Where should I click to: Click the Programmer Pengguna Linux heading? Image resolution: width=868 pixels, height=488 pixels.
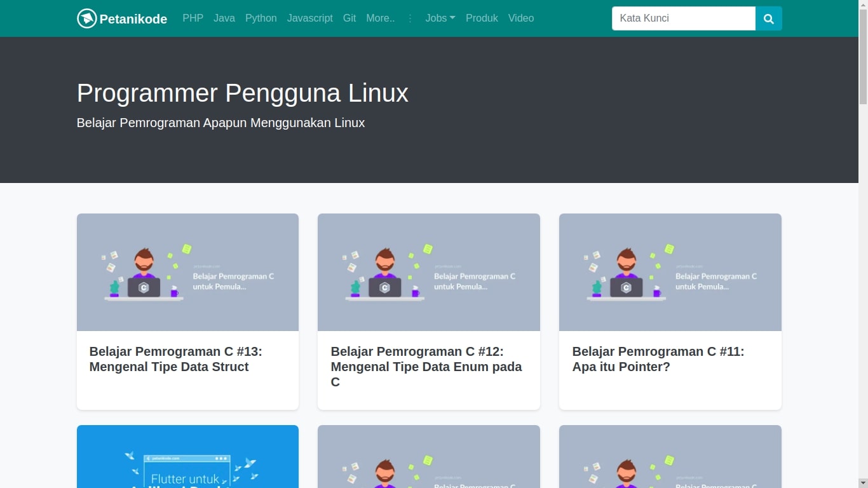243,93
